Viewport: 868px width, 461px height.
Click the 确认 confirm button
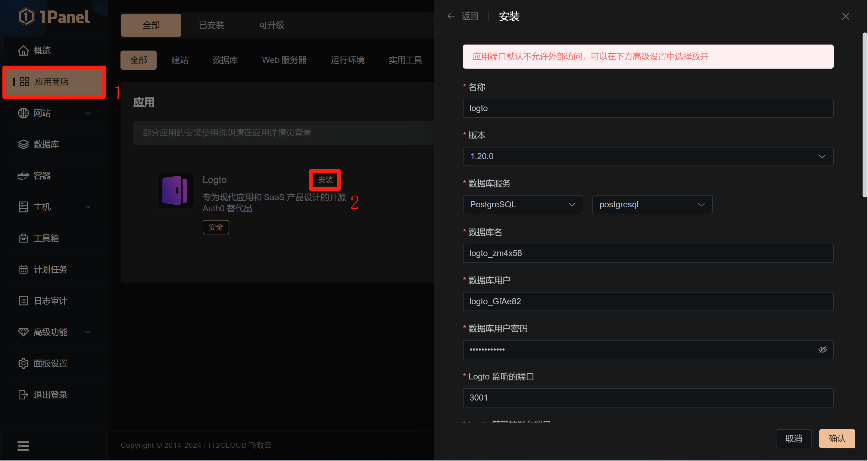[837, 439]
